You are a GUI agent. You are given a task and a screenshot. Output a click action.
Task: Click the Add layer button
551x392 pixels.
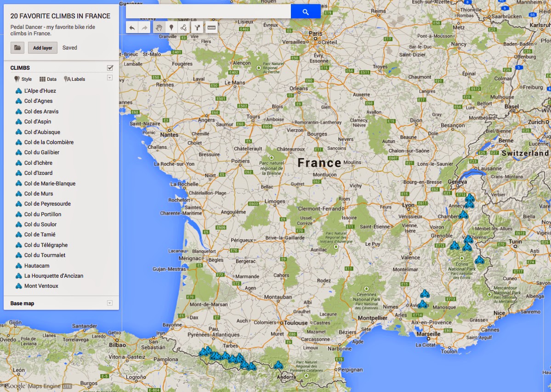42,47
